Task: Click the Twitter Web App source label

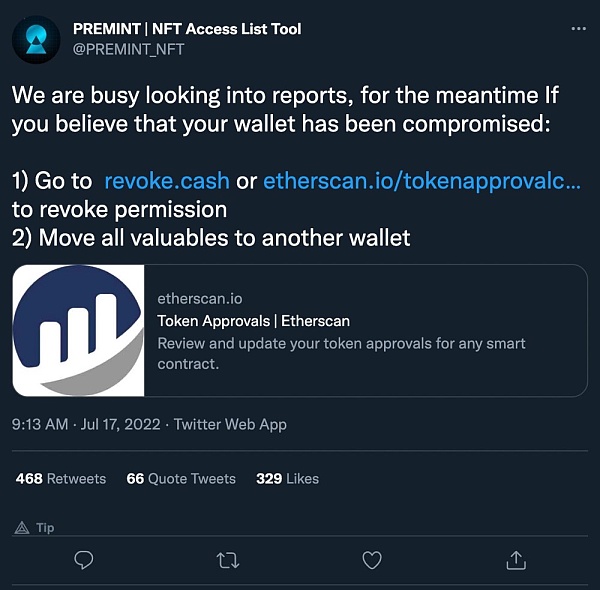Action: [x=230, y=424]
